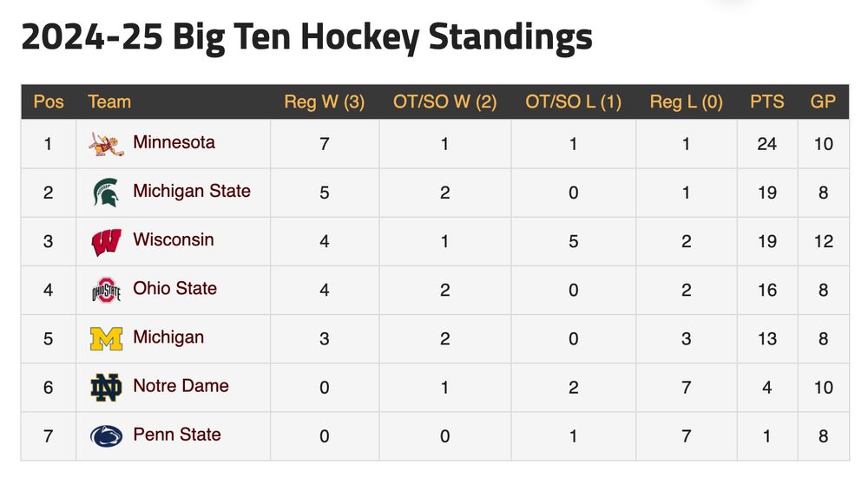Go to the Notre Dame team page

181,385
